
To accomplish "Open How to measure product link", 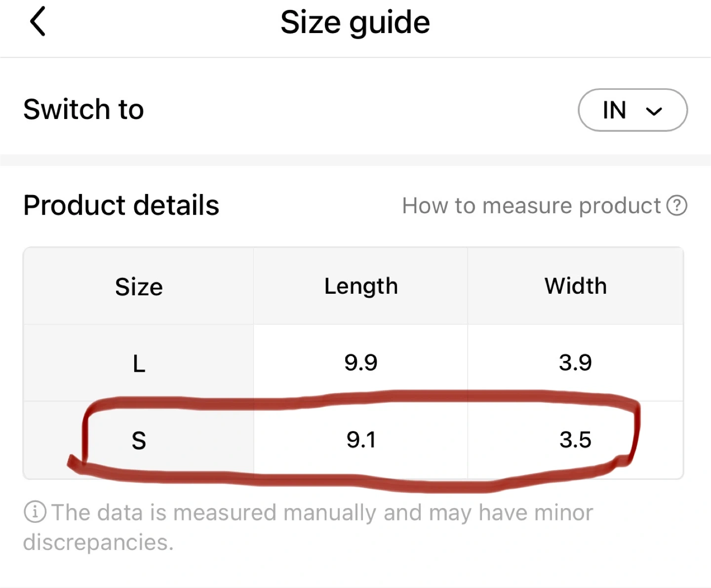I will (x=531, y=206).
